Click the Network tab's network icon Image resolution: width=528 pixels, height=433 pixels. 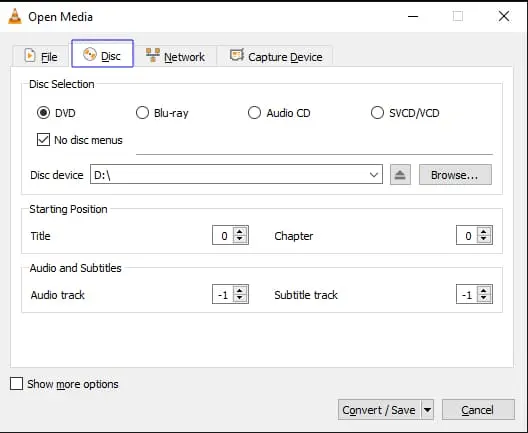(153, 55)
